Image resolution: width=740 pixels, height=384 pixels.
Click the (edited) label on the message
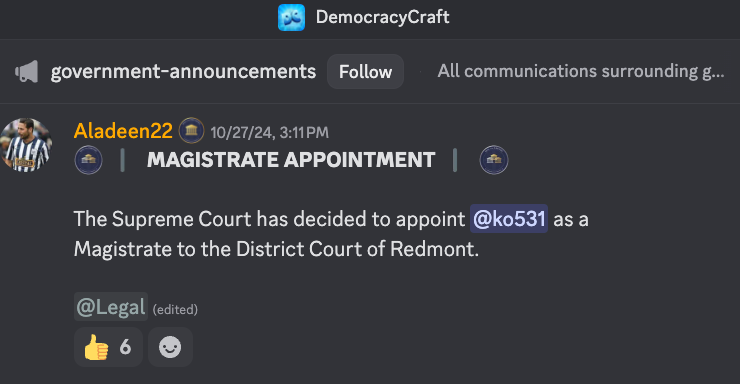[175, 309]
